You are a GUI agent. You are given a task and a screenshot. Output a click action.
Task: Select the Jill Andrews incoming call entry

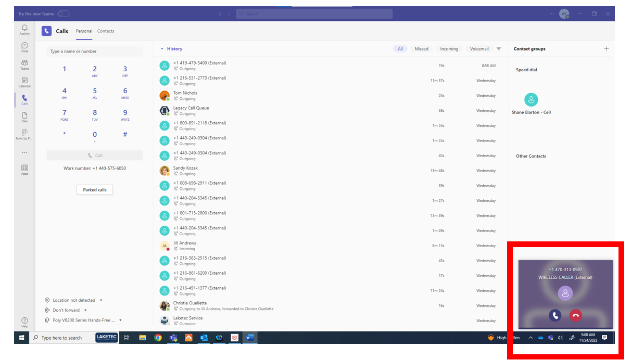pyautogui.click(x=331, y=246)
